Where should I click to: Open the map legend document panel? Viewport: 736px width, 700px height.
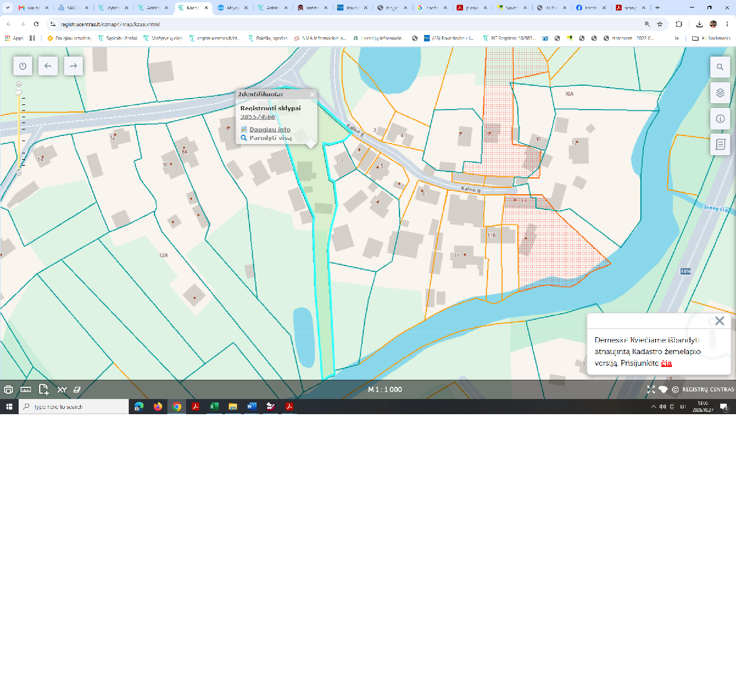click(x=720, y=144)
